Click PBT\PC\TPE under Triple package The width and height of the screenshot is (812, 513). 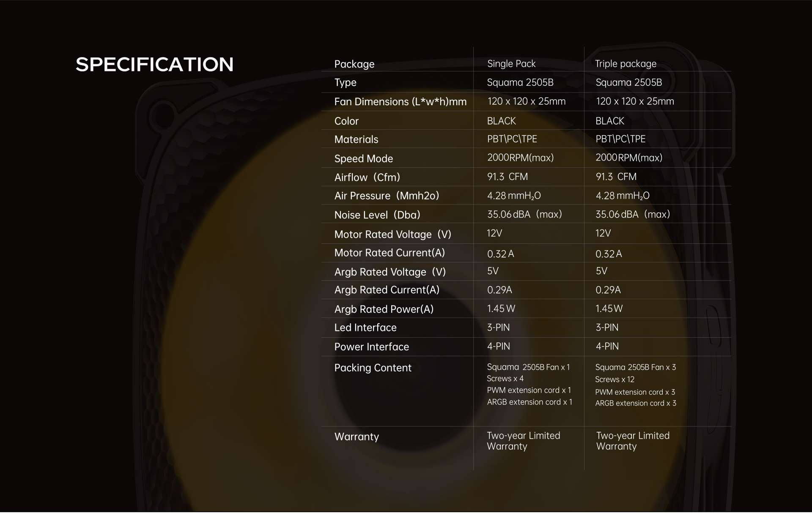coord(620,139)
